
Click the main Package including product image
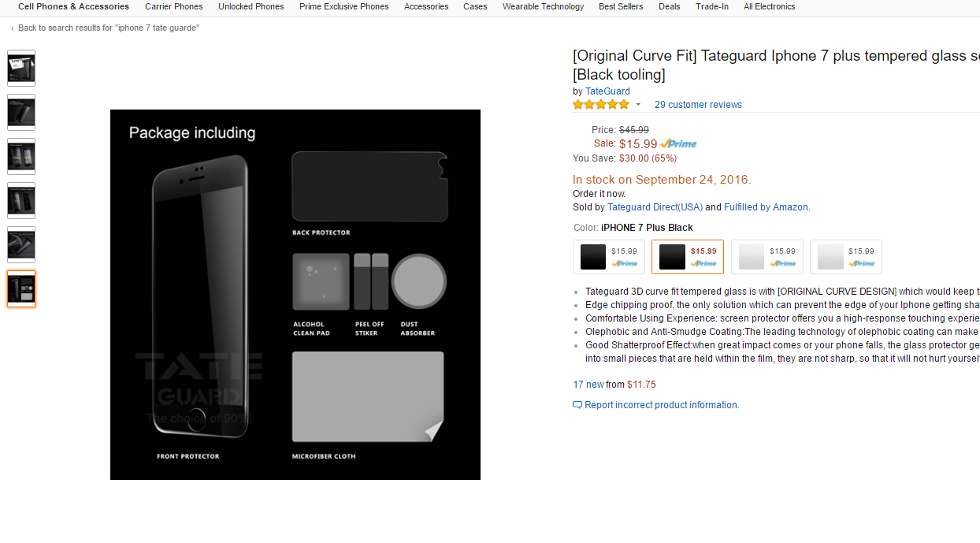(x=295, y=295)
